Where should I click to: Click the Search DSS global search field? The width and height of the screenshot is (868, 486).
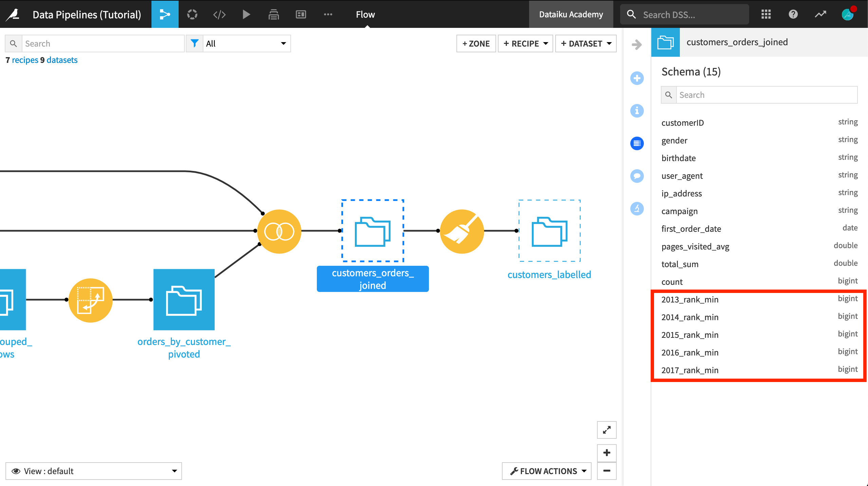(685, 14)
